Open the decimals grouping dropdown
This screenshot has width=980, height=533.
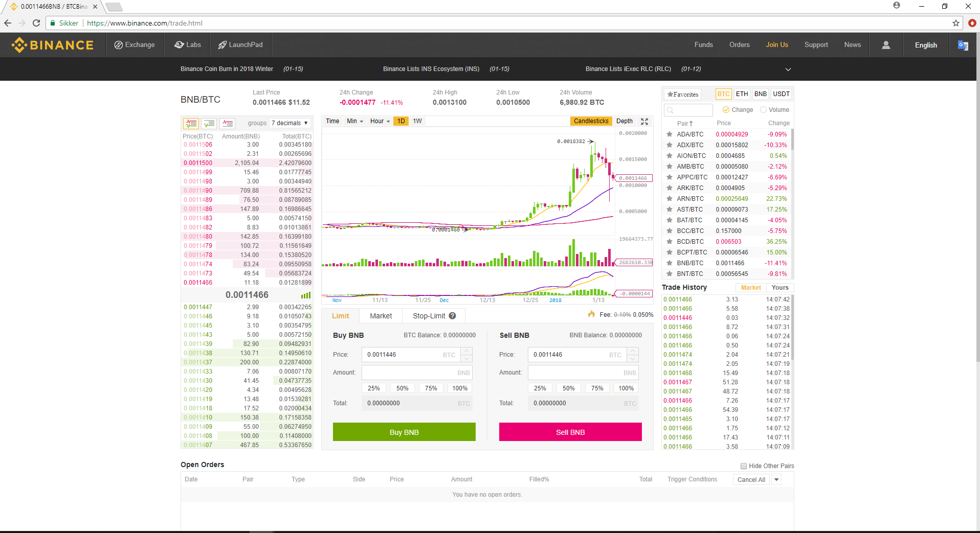(x=290, y=123)
